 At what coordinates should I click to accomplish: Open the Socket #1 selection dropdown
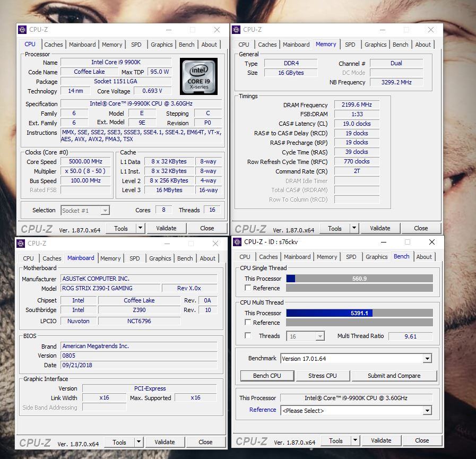pyautogui.click(x=105, y=210)
